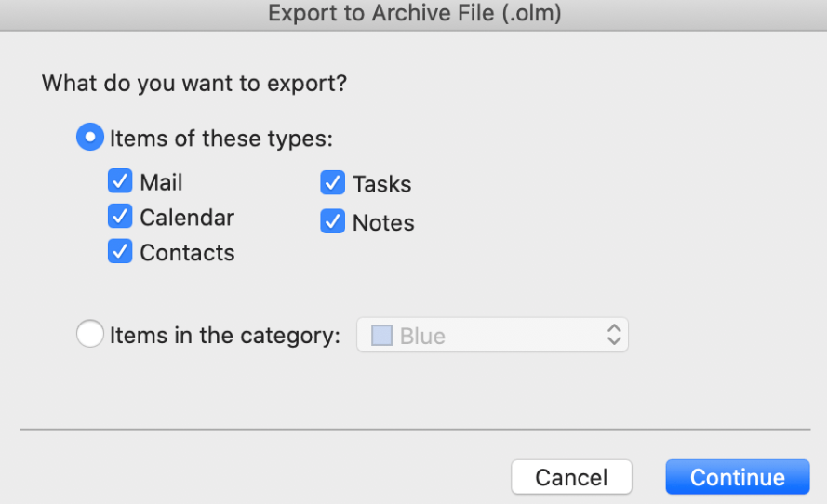Cancel the export dialog
The width and height of the screenshot is (827, 504).
pos(572,477)
